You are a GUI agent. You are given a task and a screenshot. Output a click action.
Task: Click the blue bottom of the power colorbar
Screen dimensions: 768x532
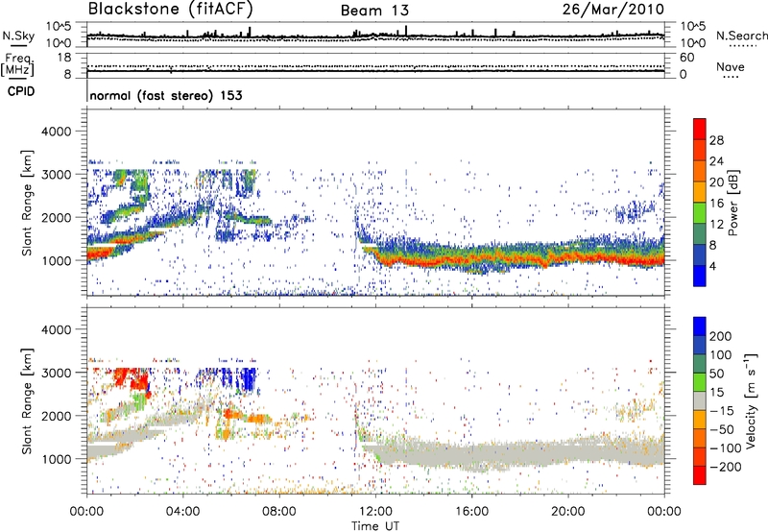(x=700, y=276)
